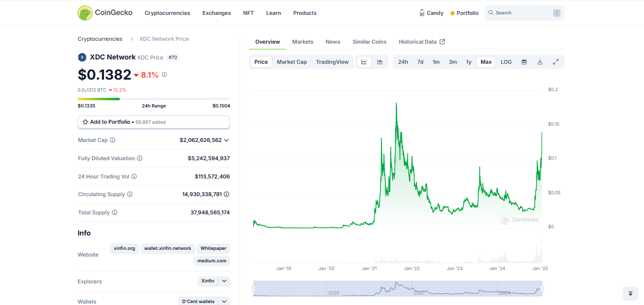Click the CoinGecko gecko logo icon
644x305 pixels.
tap(85, 13)
